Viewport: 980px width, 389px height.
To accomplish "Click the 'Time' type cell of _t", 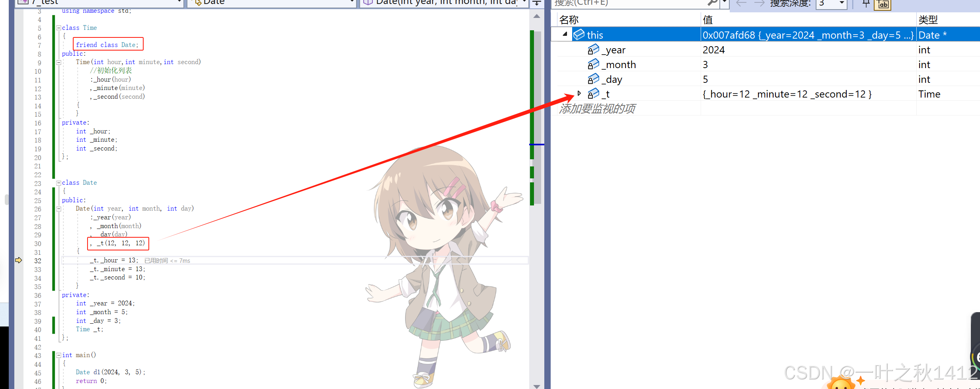I will pos(929,94).
